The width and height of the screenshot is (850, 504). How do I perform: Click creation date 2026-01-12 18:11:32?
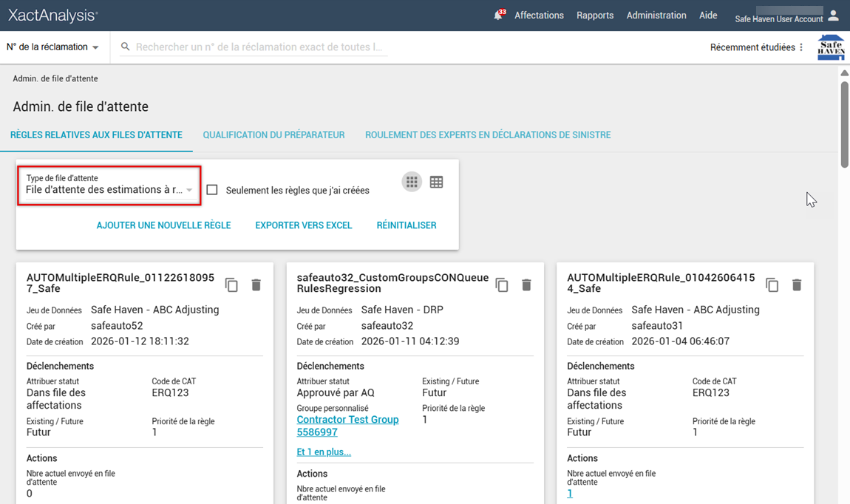(x=140, y=341)
